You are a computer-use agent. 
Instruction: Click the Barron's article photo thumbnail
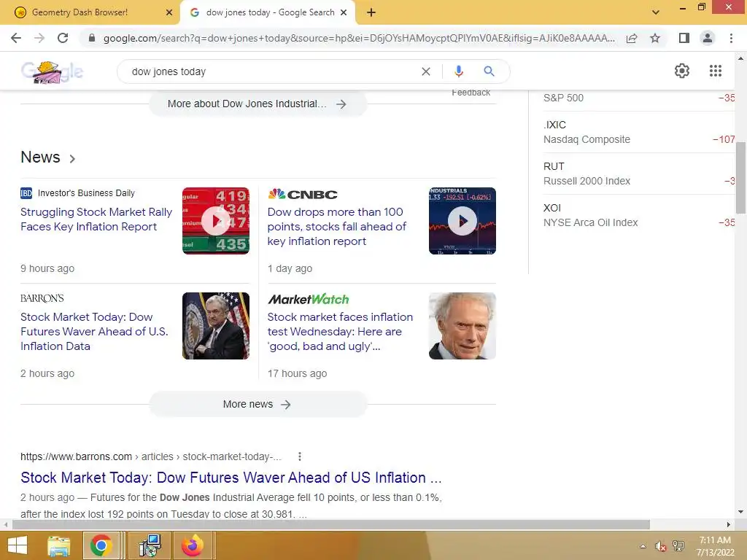pos(216,326)
